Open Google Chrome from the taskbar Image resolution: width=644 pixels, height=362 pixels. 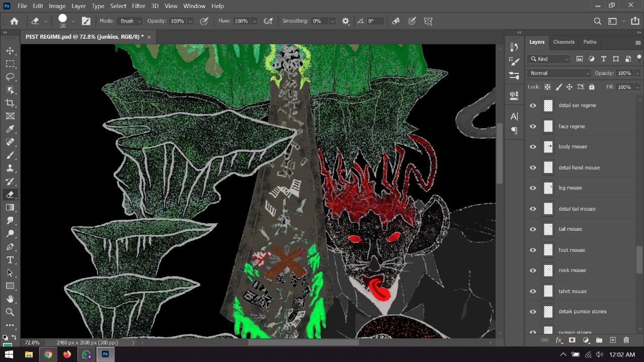[48, 354]
